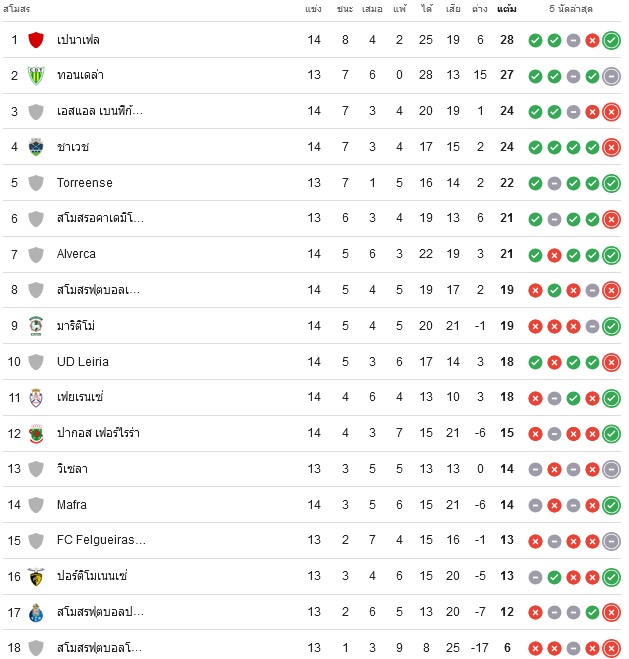
Task: Click Tondela's green striped crest
Action: pyautogui.click(x=36, y=76)
